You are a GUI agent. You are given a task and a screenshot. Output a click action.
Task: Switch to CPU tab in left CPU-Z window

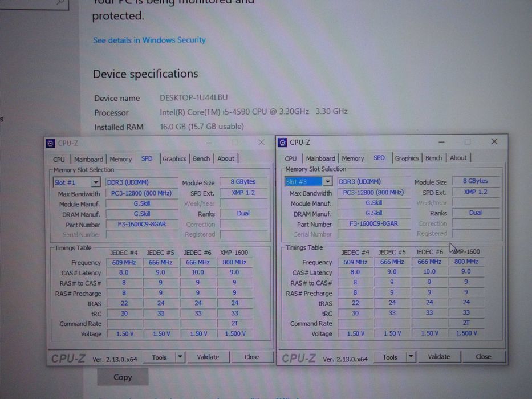click(59, 159)
